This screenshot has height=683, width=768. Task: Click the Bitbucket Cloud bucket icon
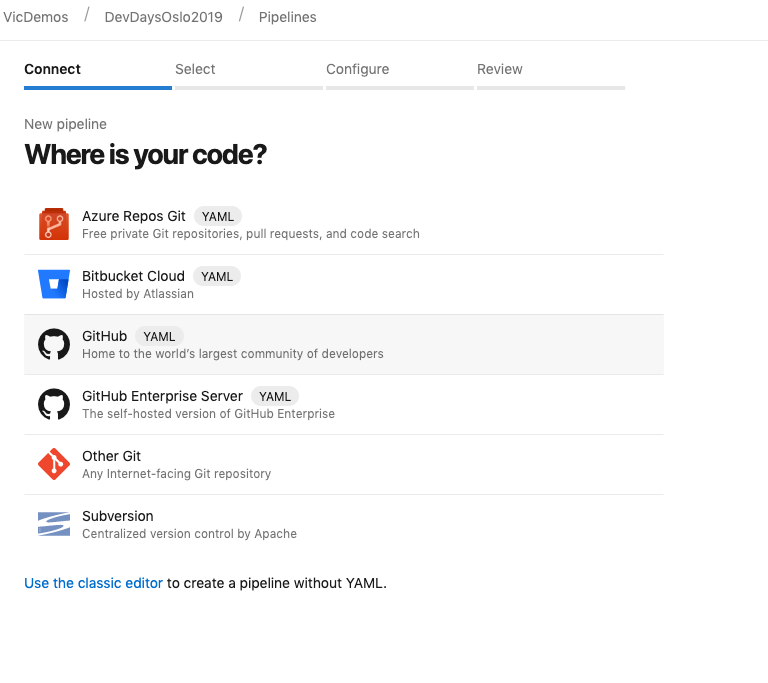click(x=54, y=284)
